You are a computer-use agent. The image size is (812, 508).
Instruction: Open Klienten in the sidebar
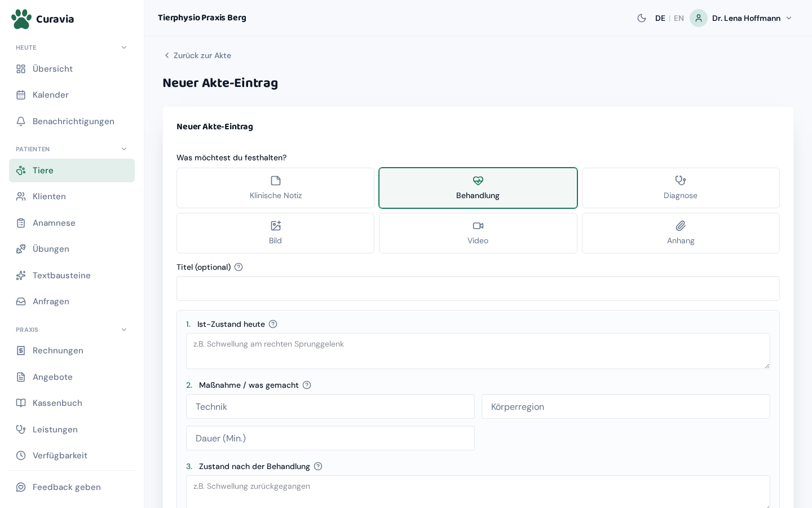pos(72,196)
